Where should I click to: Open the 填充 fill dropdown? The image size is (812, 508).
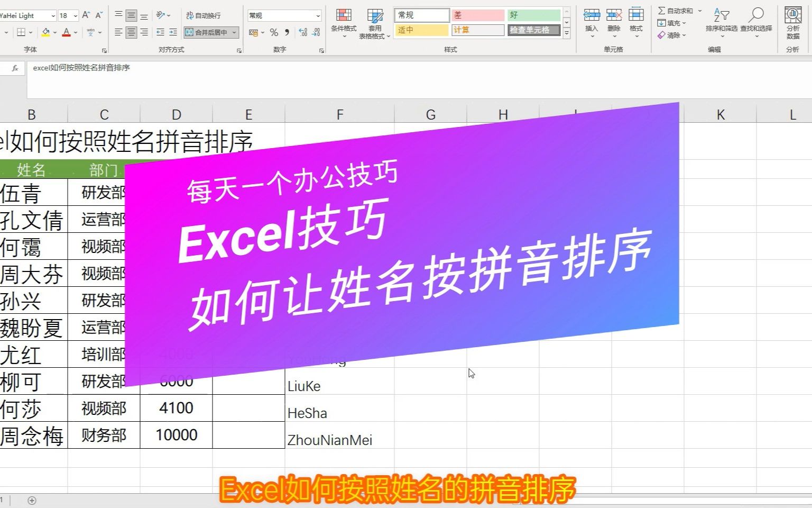(671, 23)
